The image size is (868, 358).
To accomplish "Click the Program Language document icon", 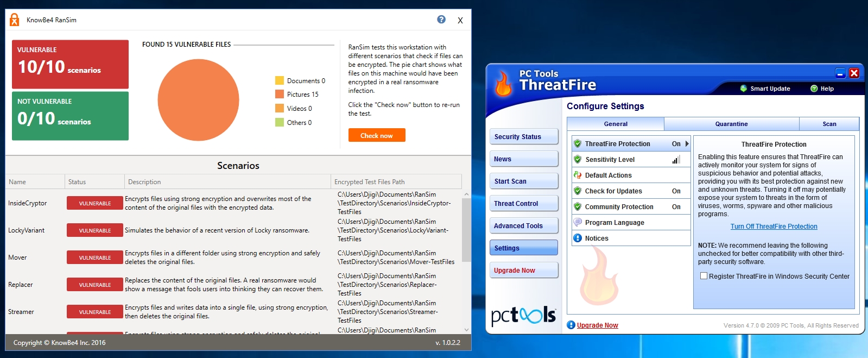I will pyautogui.click(x=578, y=223).
